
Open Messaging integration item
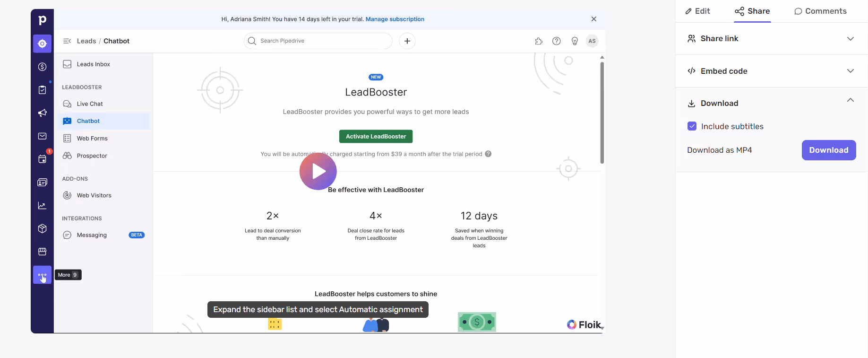pyautogui.click(x=103, y=235)
